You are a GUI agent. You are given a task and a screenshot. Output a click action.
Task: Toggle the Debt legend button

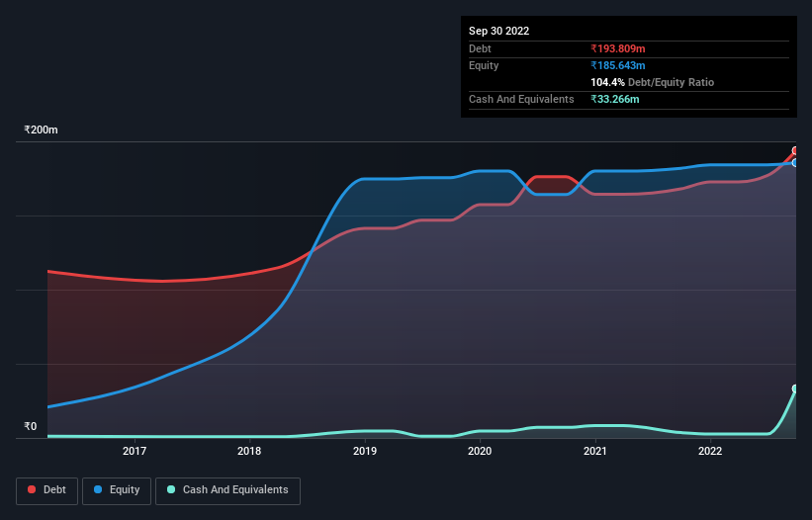click(x=47, y=490)
